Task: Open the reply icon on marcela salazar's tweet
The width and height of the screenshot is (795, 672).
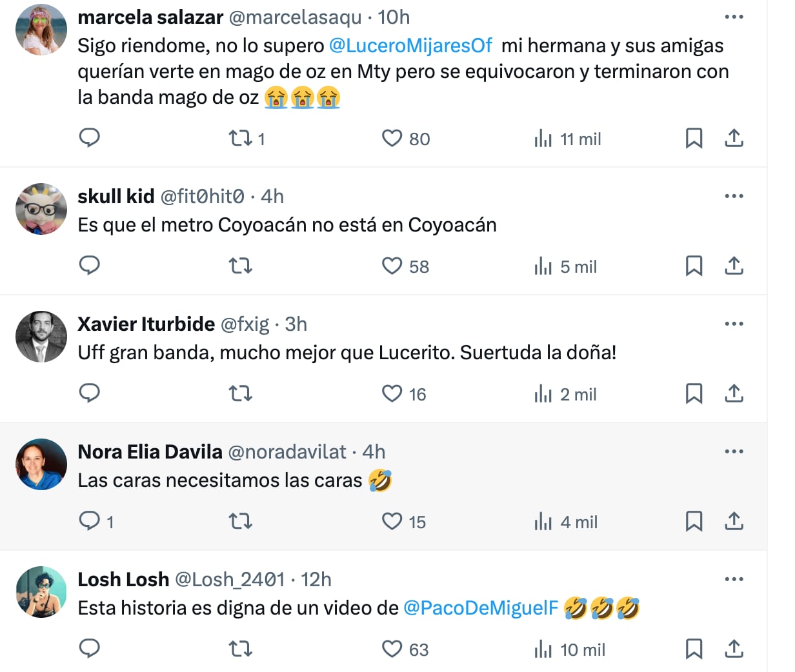Action: coord(90,138)
